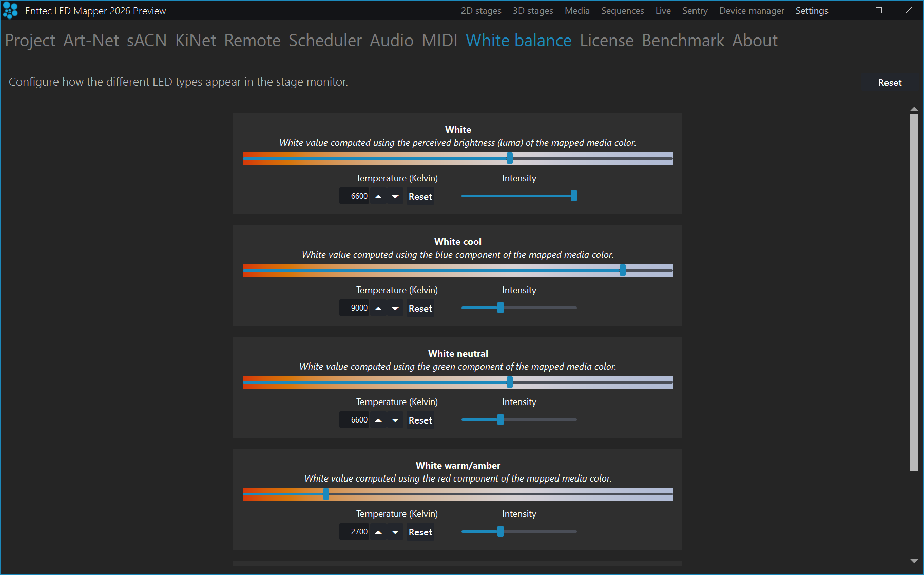
Task: Reset the White warm/amber temperature
Action: [x=420, y=532]
